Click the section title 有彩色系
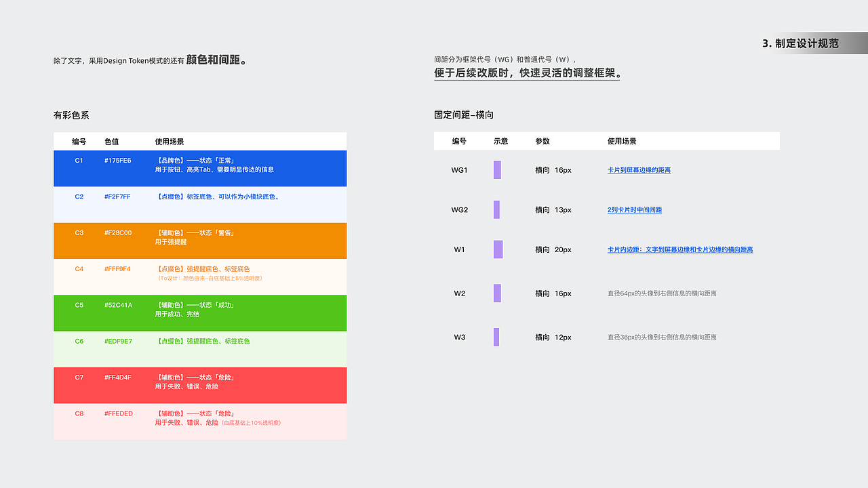Viewport: 868px width, 488px height. tap(71, 115)
